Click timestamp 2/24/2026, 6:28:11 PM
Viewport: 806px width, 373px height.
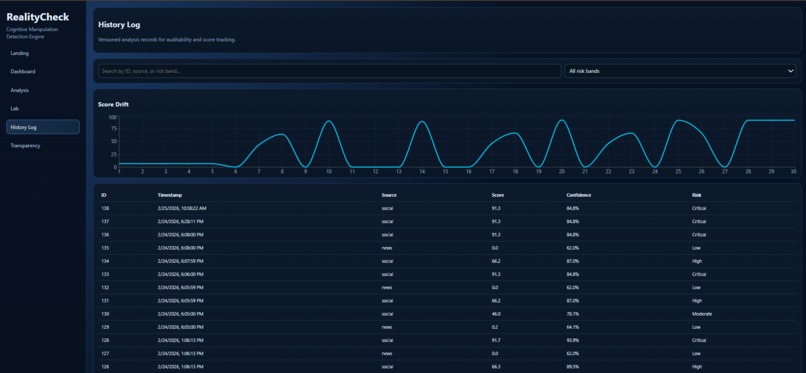[x=180, y=221]
